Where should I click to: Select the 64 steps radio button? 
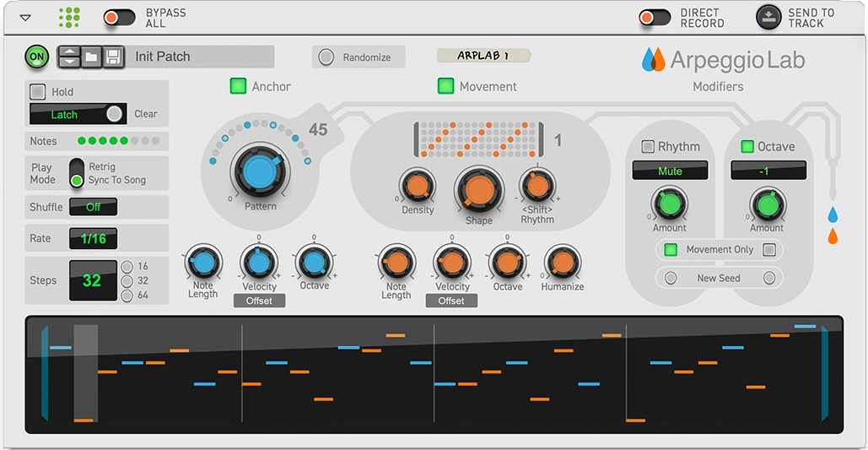coord(127,295)
